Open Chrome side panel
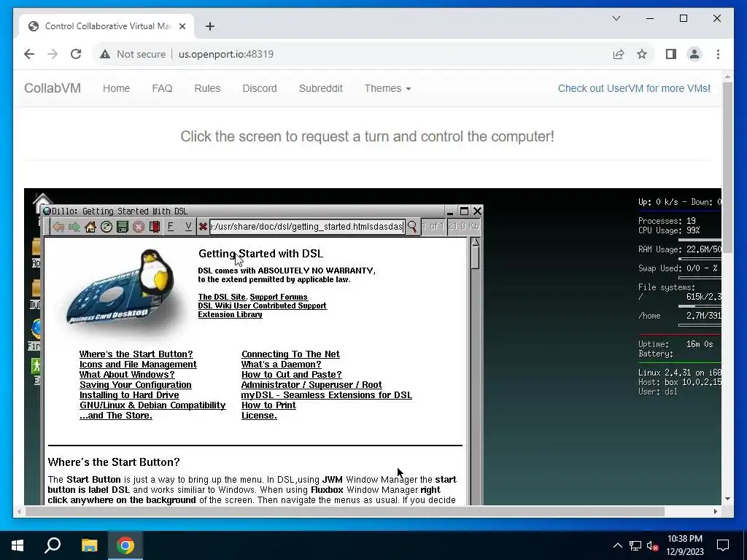Image resolution: width=747 pixels, height=560 pixels. [x=671, y=54]
